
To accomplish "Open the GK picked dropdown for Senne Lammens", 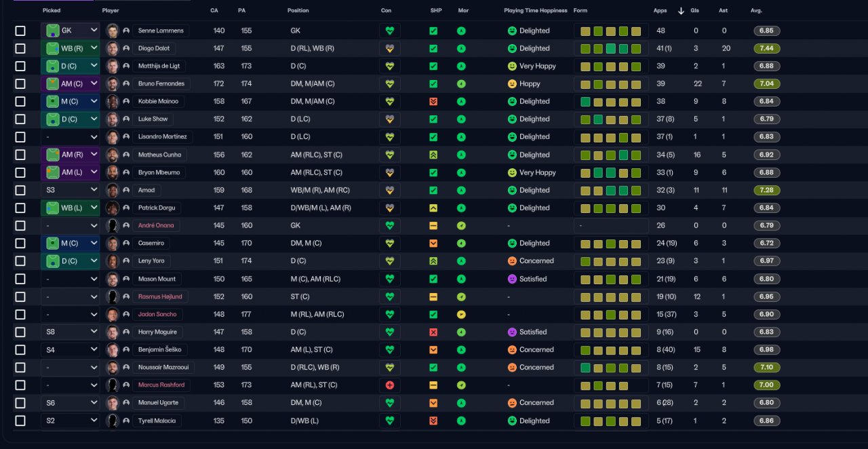I will tap(71, 31).
